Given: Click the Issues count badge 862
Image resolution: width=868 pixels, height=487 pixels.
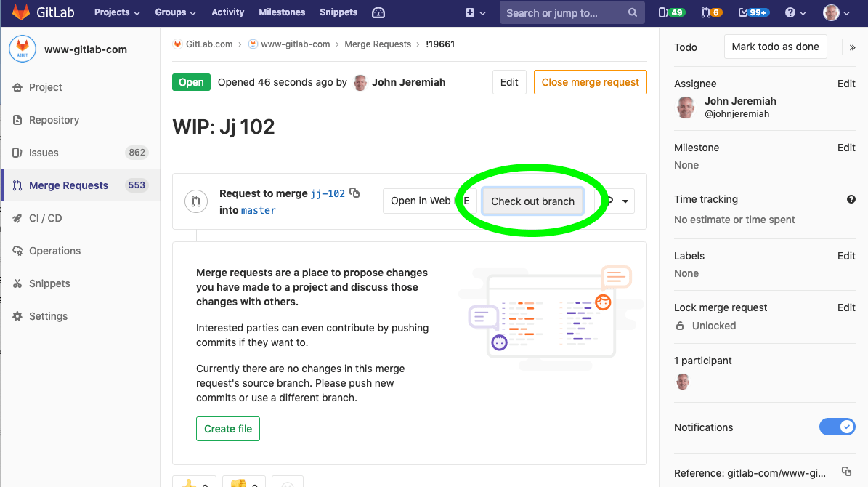Looking at the screenshot, I should 137,153.
